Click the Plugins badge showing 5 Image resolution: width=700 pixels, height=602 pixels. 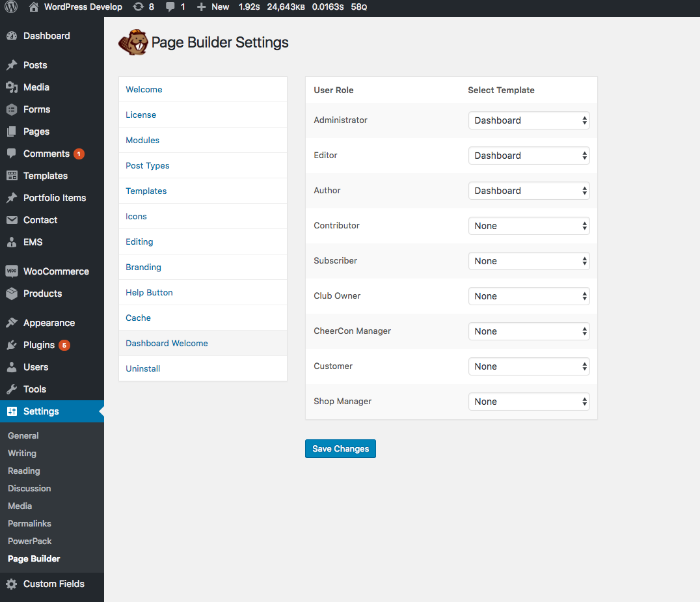click(x=64, y=345)
